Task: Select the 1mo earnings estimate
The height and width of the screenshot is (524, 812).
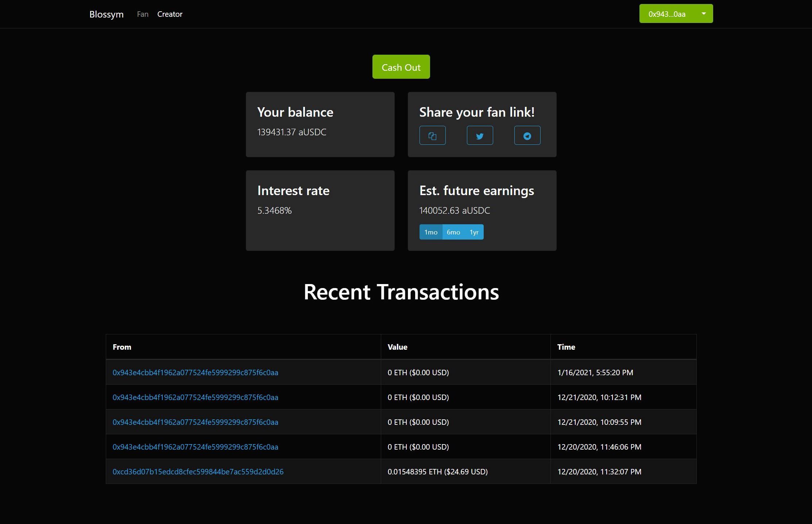Action: tap(431, 232)
